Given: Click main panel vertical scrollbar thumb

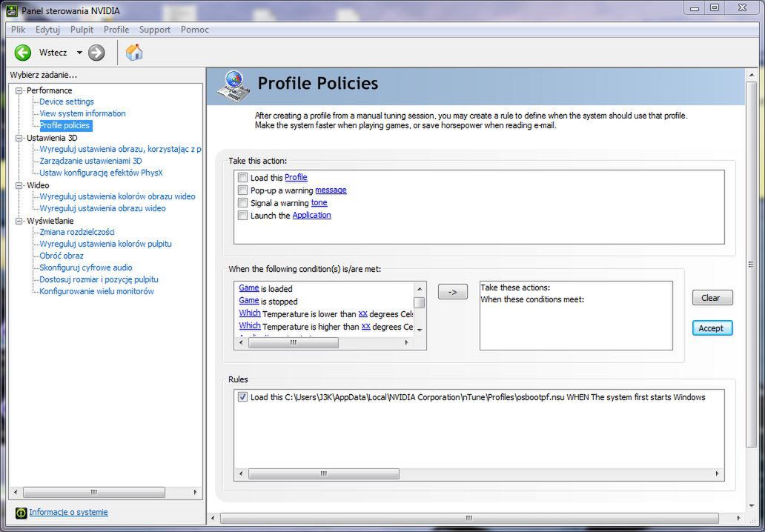Looking at the screenshot, I should (752, 264).
